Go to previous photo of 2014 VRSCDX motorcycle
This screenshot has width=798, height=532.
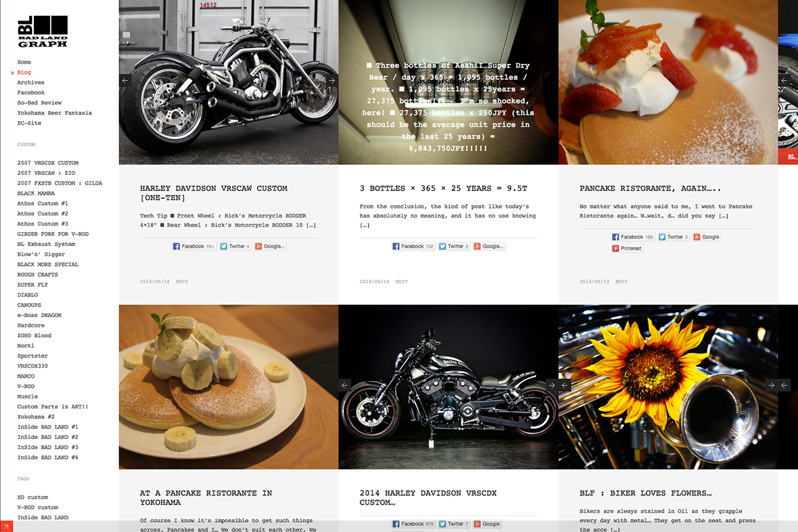click(344, 384)
